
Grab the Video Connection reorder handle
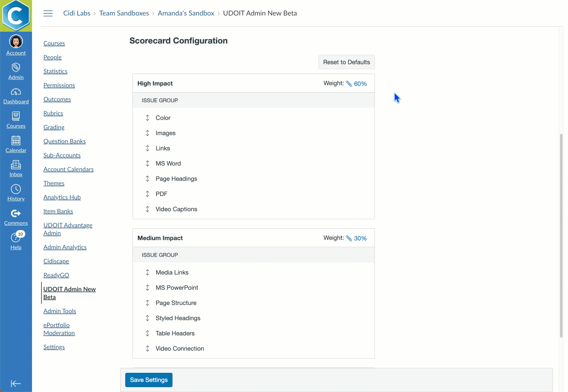147,348
